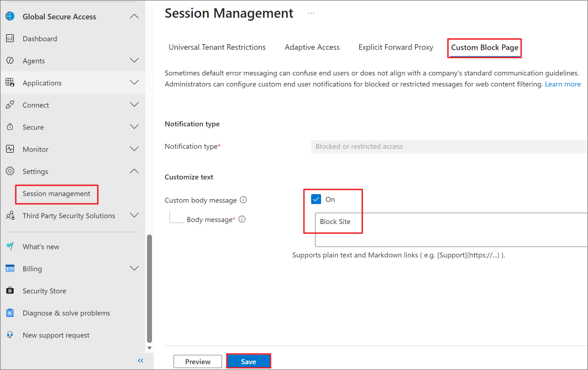Click the New support request headset icon
The width and height of the screenshot is (588, 370).
[x=10, y=335]
